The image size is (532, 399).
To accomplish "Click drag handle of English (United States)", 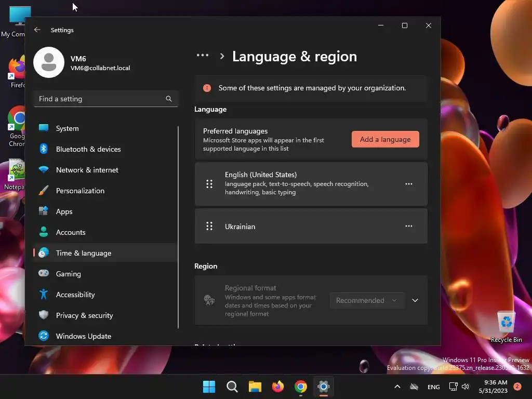I will point(209,184).
